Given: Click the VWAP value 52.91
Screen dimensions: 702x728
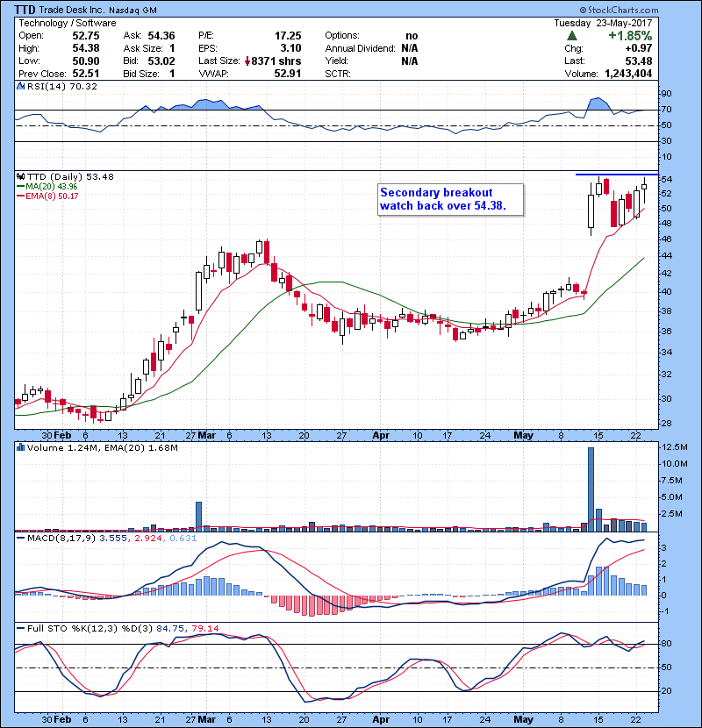Looking at the screenshot, I should coord(288,74).
